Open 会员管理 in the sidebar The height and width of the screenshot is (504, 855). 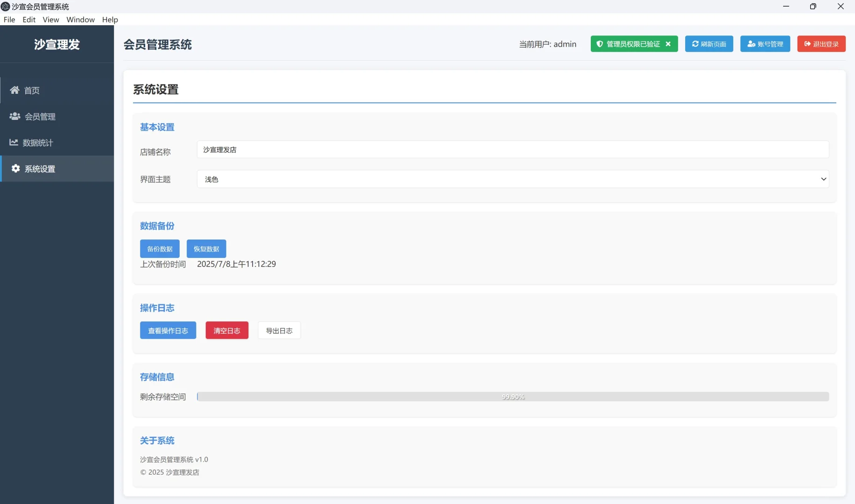(57, 116)
